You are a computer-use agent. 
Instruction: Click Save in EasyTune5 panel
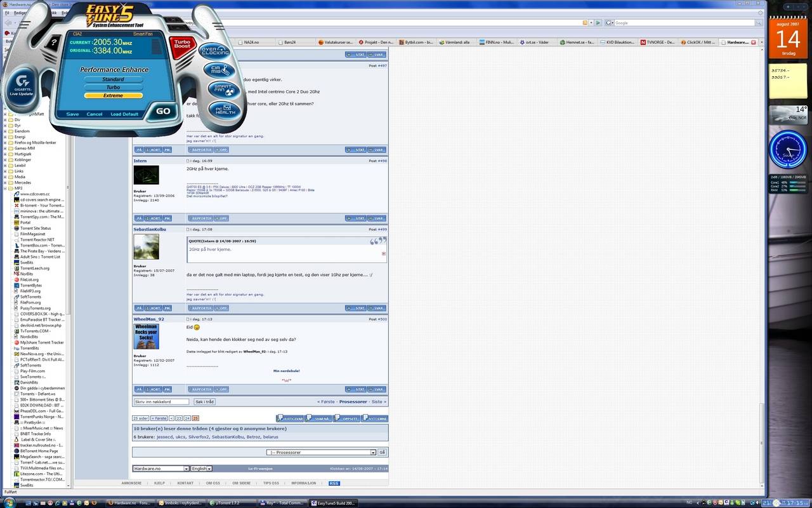(72, 114)
